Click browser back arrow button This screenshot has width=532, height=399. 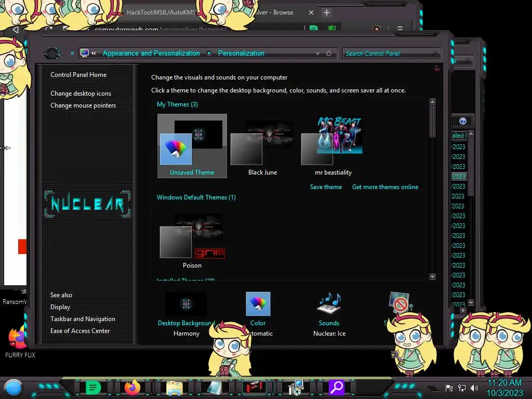point(16,30)
